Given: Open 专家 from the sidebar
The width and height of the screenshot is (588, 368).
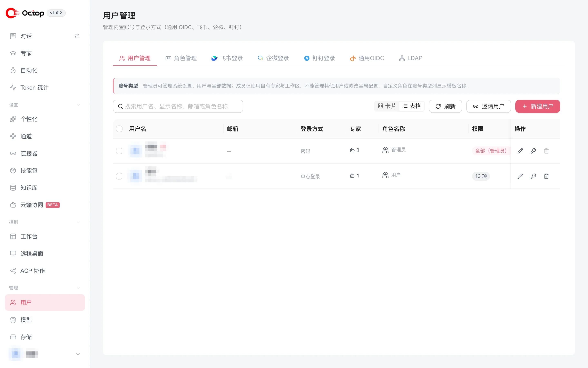Looking at the screenshot, I should 45,53.
